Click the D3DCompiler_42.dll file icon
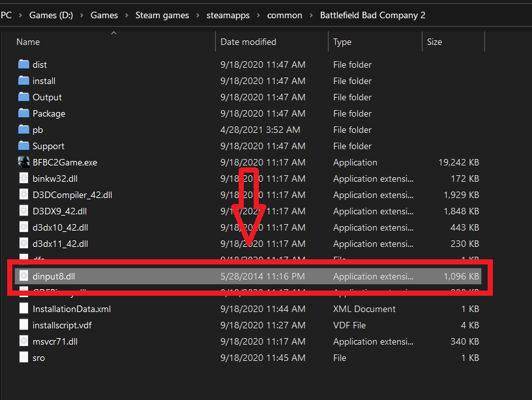The image size is (532, 400). 23,195
